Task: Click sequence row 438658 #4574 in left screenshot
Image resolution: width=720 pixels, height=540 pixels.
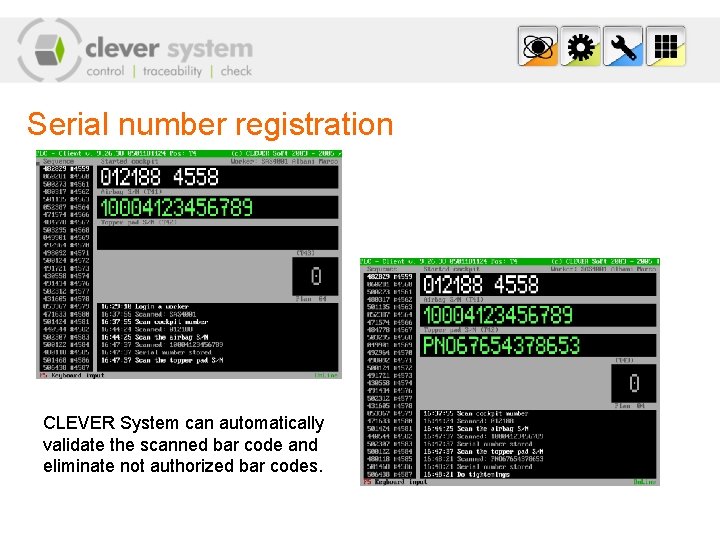Action: (x=66, y=276)
